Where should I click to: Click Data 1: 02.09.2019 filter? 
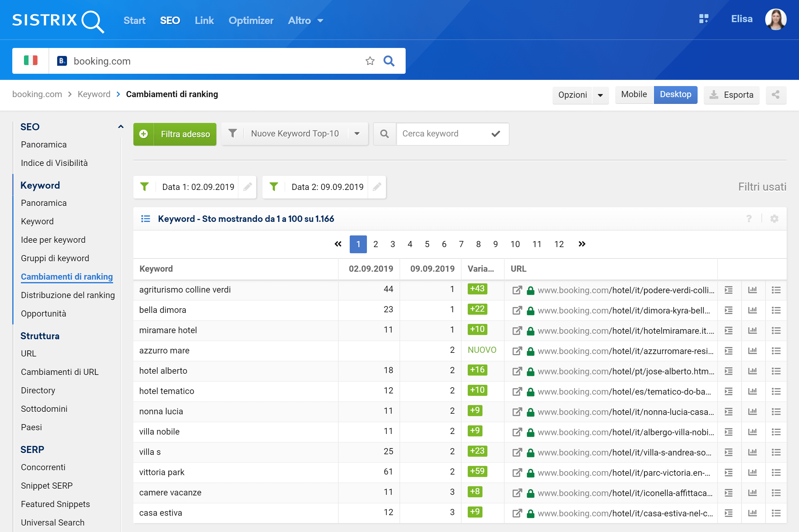198,187
